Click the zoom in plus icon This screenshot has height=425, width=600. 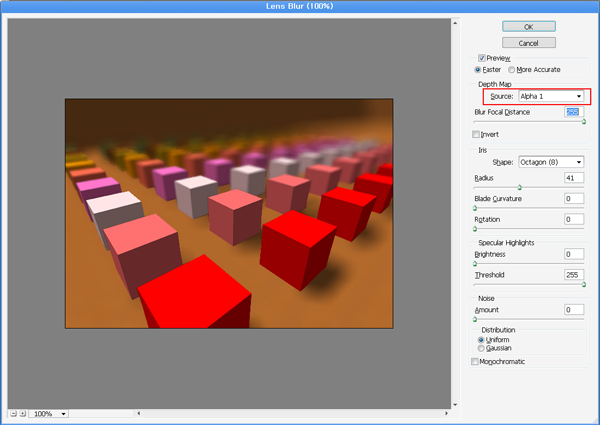23,414
